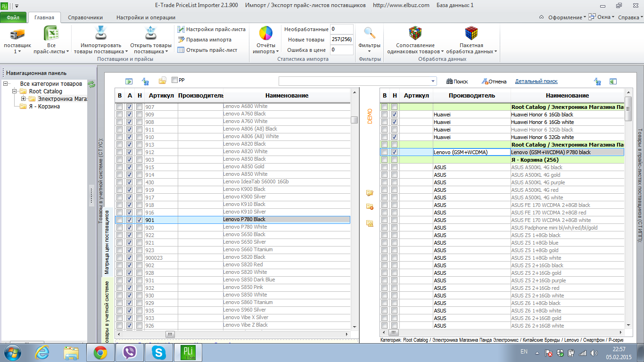Open Детальный поиск link

tap(536, 81)
